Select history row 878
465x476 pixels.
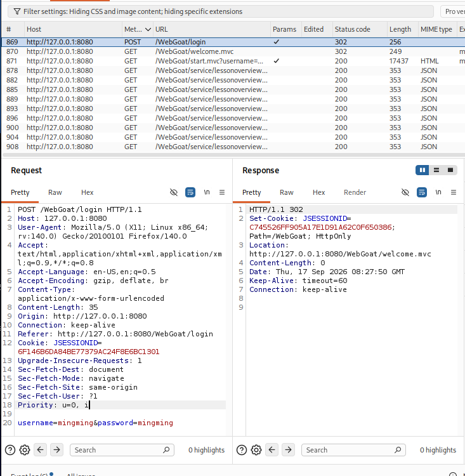click(233, 70)
